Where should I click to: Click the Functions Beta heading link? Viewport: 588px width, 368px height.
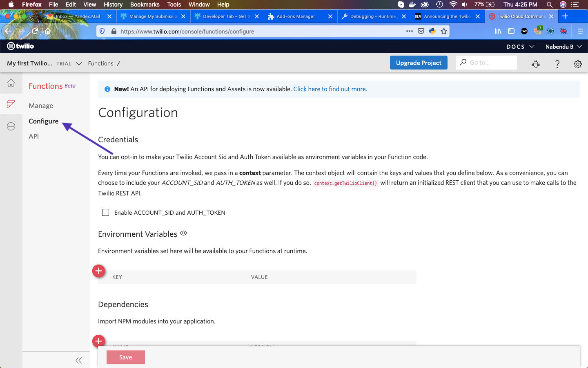click(x=52, y=86)
